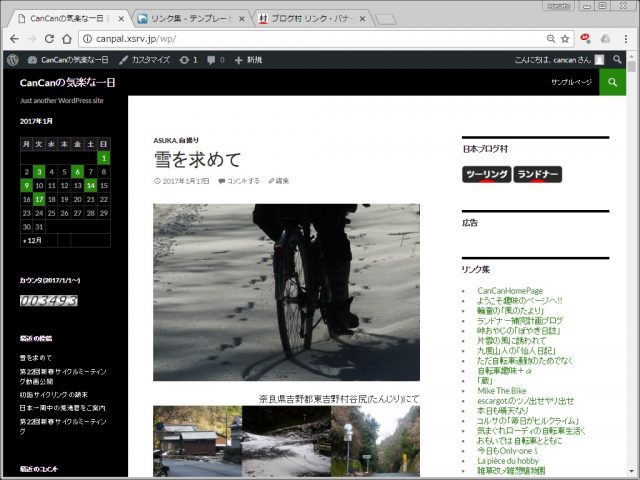The height and width of the screenshot is (480, 640).
Task: Reload the page with refresh icon
Action: (x=49, y=39)
